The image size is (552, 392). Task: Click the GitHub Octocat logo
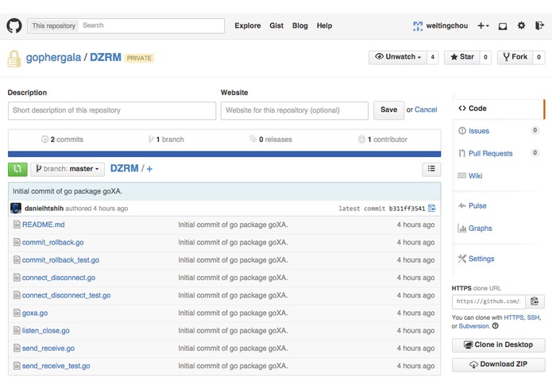14,25
